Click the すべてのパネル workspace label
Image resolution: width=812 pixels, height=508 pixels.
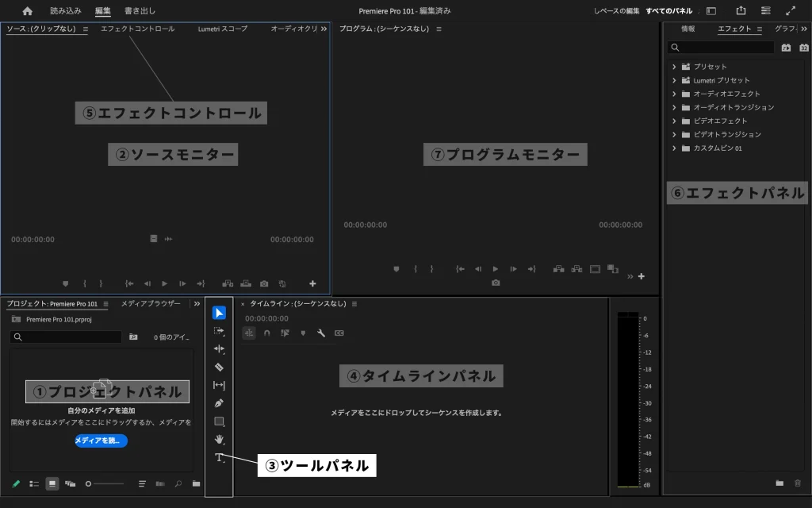coord(668,11)
